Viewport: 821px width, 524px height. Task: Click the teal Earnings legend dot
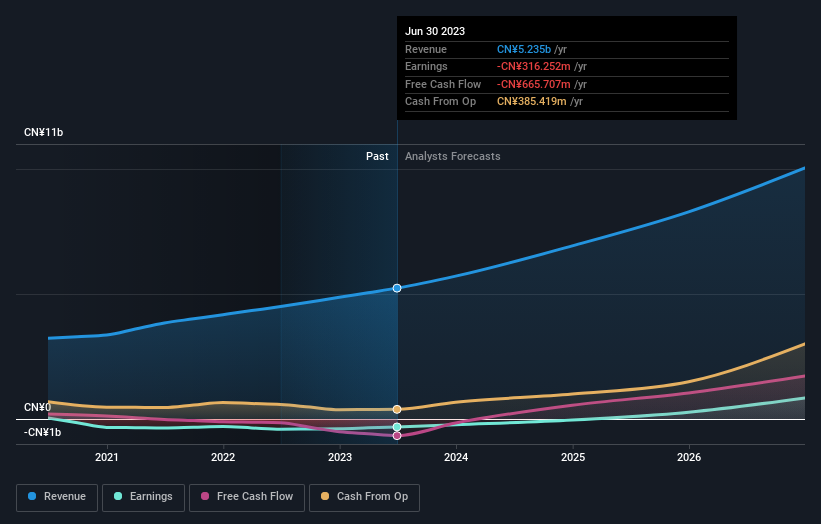point(118,496)
